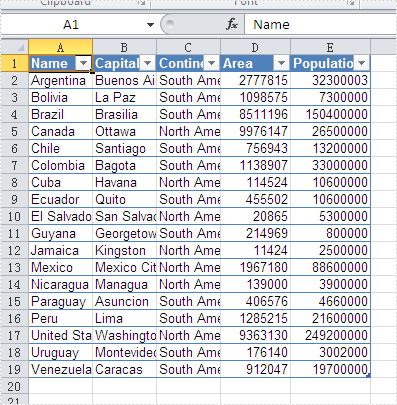Select the Quito capital cell
The width and height of the screenshot is (397, 405).
click(124, 199)
